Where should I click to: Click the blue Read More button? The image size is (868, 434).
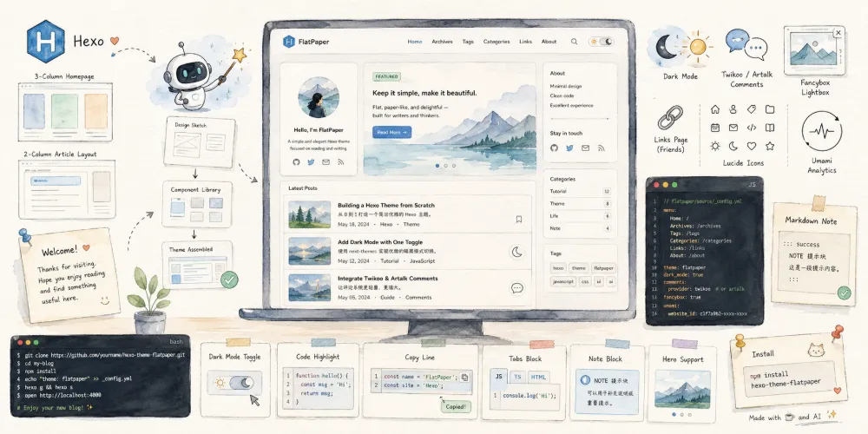click(x=392, y=132)
